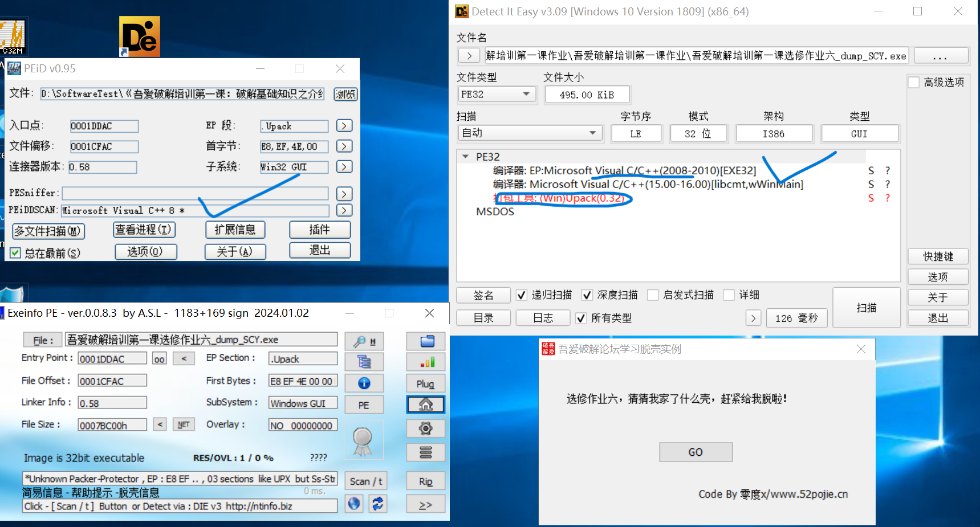
Task: Enable 详细 checkbox in Detect It Easy
Action: pos(729,295)
